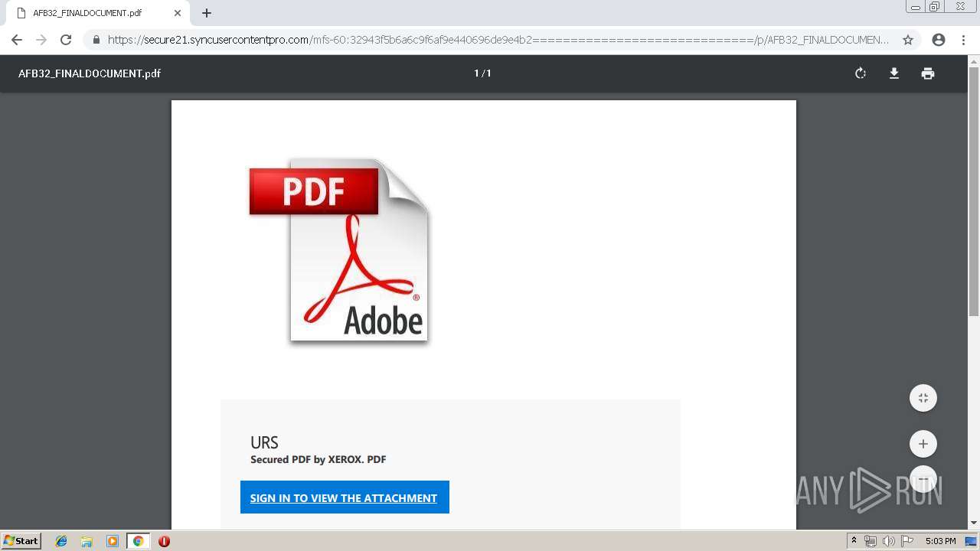The width and height of the screenshot is (980, 551).
Task: Click the Adobe PDF logo image
Action: (339, 251)
